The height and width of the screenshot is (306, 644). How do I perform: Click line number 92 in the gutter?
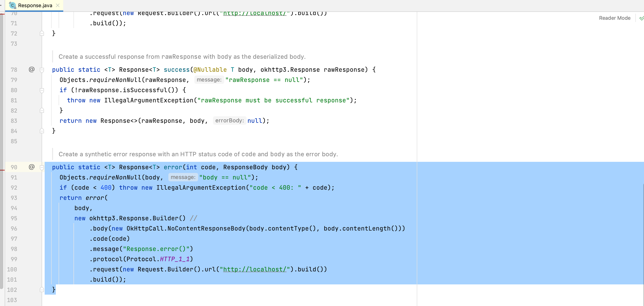point(14,188)
